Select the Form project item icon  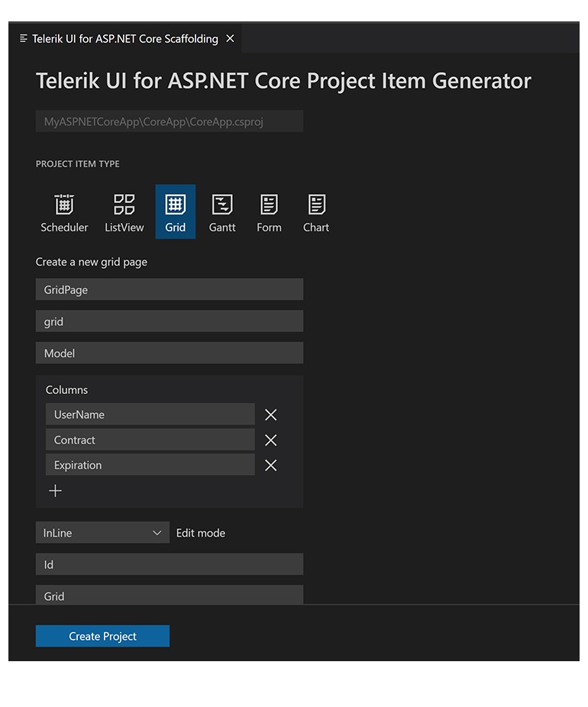coord(269,211)
